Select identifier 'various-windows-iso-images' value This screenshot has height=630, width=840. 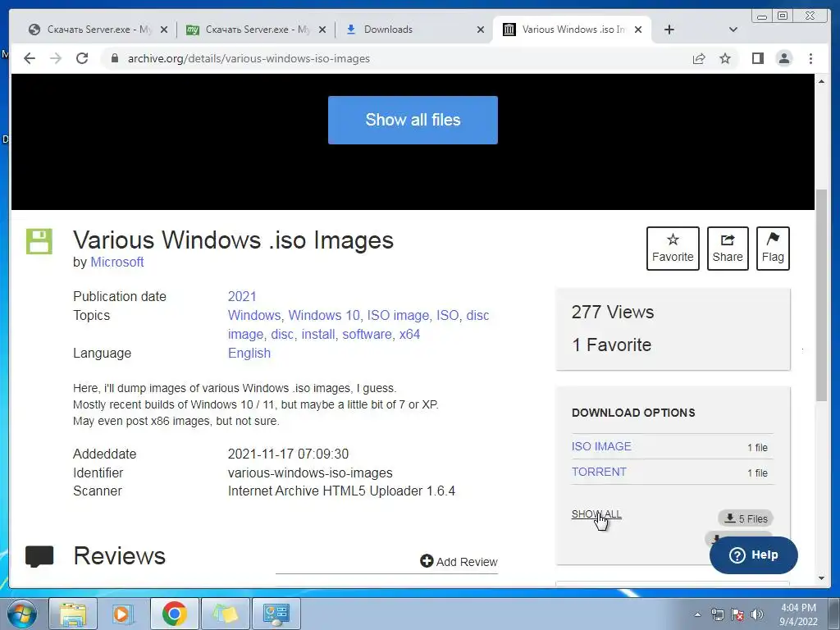click(x=310, y=473)
